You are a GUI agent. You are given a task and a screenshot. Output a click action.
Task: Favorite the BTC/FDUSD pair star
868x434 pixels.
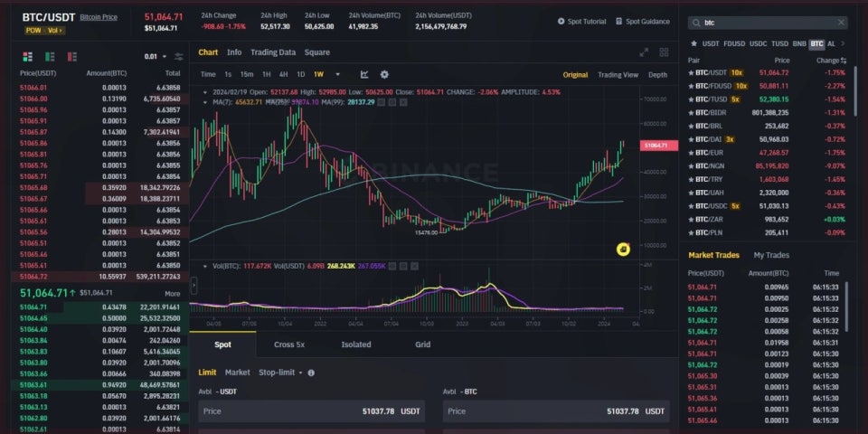coord(691,86)
